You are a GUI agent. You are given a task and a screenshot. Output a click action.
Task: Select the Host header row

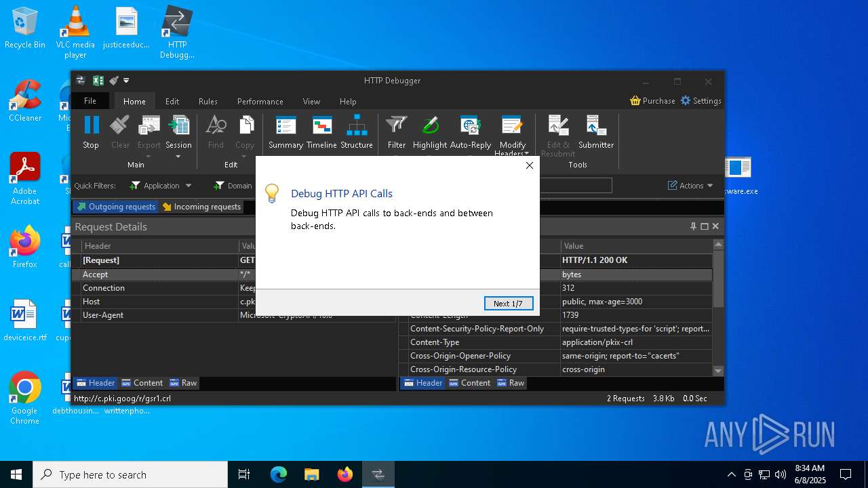coord(234,302)
